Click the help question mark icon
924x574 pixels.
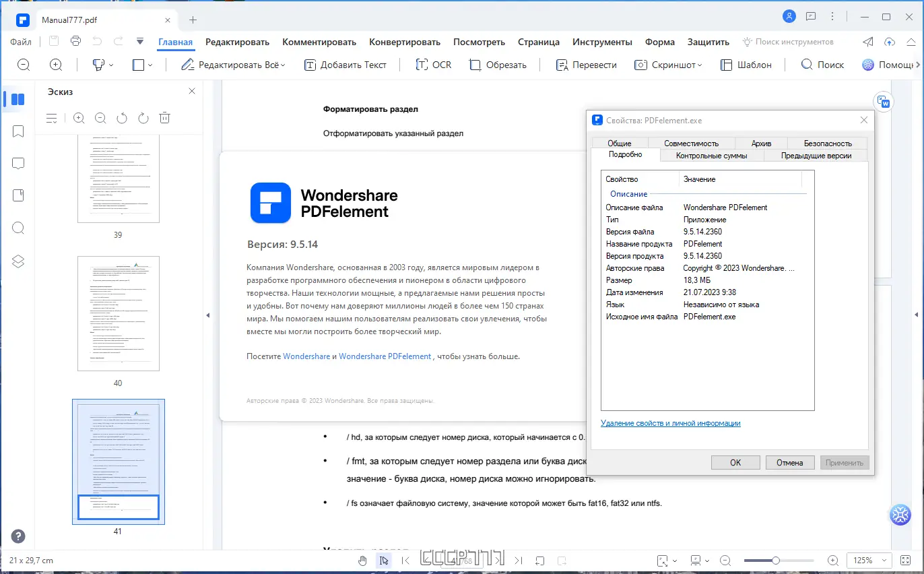point(18,536)
